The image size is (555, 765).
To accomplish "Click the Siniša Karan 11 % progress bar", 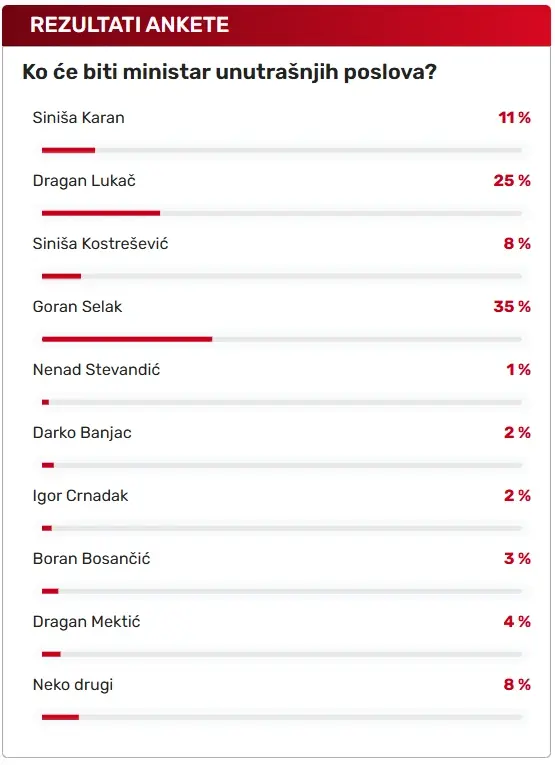I will pyautogui.click(x=282, y=150).
